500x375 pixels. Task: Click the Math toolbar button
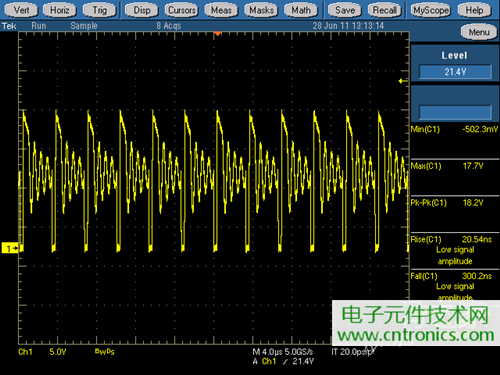pyautogui.click(x=301, y=10)
